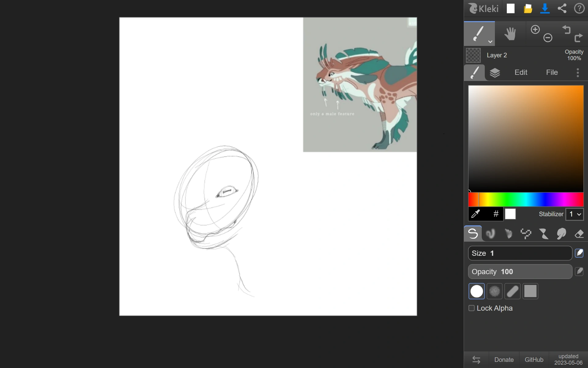Click the Donate link

[504, 359]
